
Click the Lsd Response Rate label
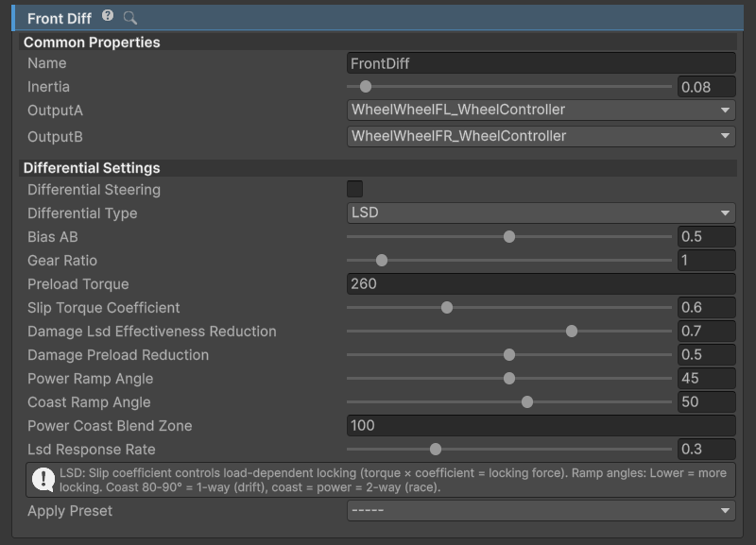[92, 450]
